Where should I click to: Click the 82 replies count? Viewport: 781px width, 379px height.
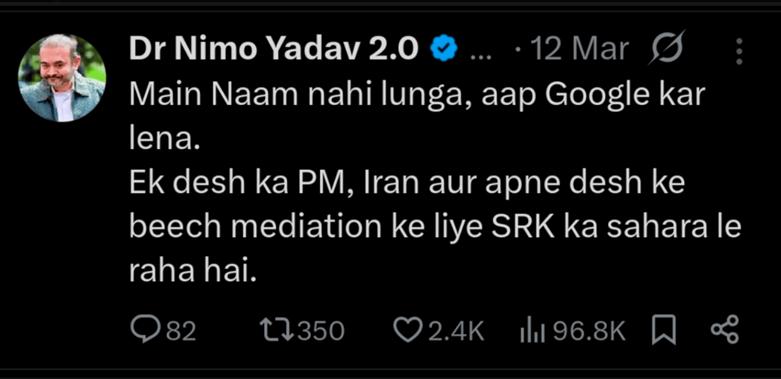(180, 331)
